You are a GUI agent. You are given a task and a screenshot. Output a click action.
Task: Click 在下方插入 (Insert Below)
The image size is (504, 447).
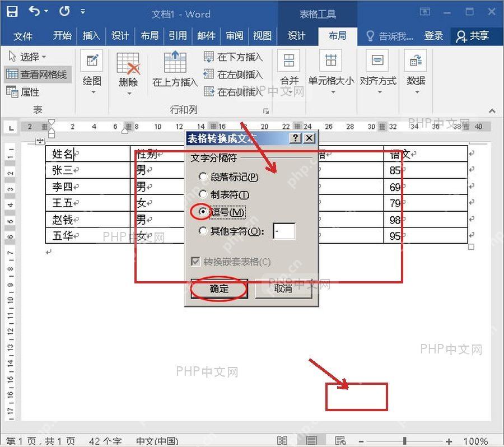pyautogui.click(x=234, y=57)
